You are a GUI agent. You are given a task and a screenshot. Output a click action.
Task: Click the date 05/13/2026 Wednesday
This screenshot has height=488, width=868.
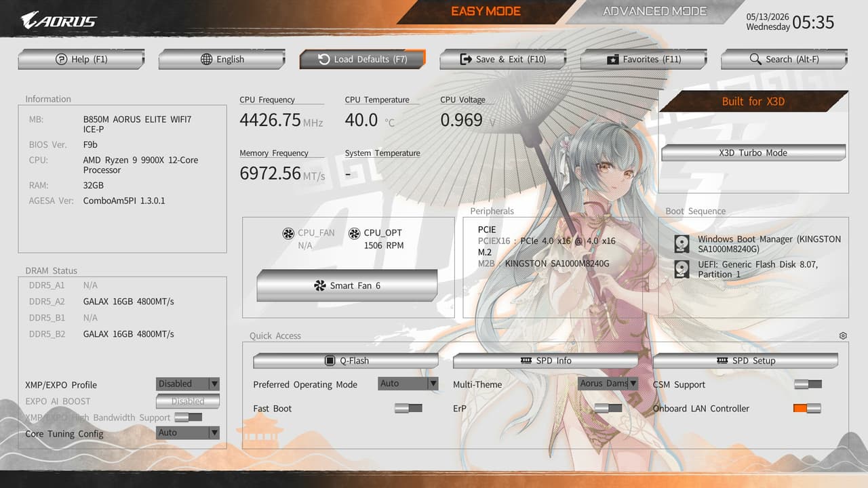[768, 22]
